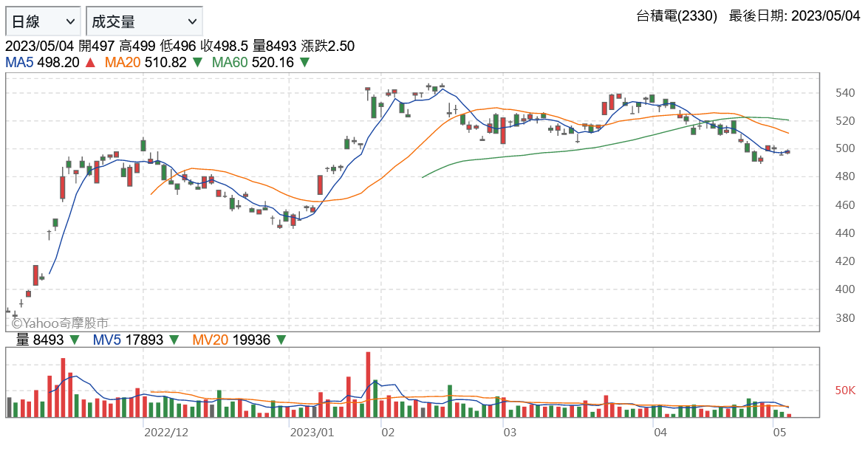
Task: Click the 500 price axis label
Action: [845, 149]
